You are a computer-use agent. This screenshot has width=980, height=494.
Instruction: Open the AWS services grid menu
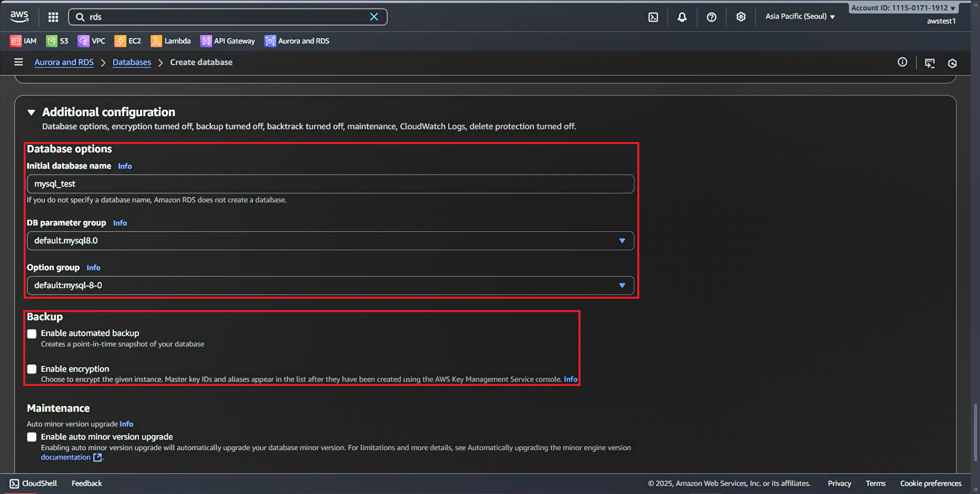(53, 17)
